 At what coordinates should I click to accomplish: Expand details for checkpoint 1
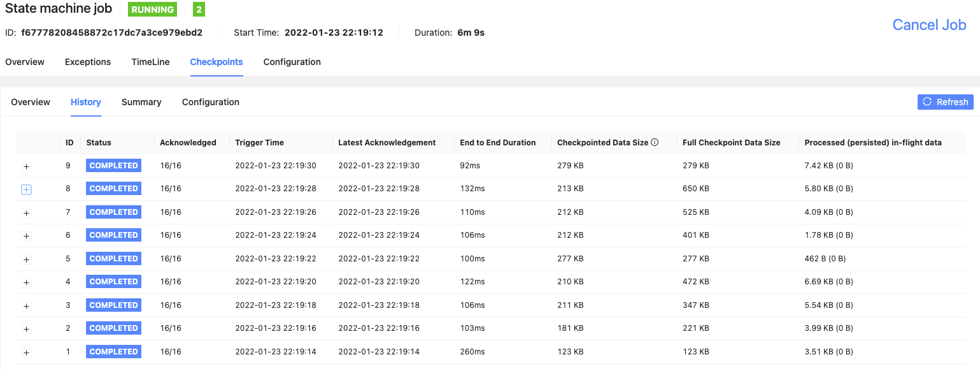pyautogui.click(x=26, y=353)
